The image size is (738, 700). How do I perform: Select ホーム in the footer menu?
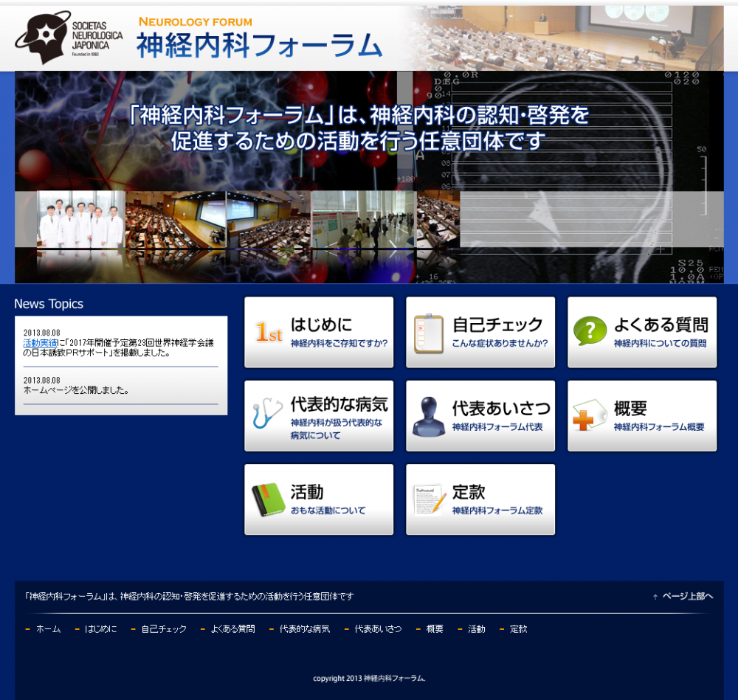click(x=48, y=629)
